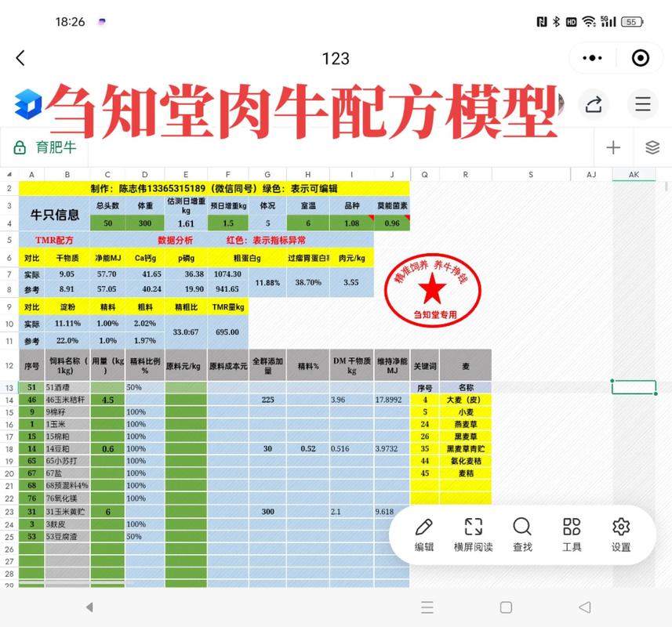The height and width of the screenshot is (627, 672).
Task: Select the 68预混料4% cell
Action: 67,485
